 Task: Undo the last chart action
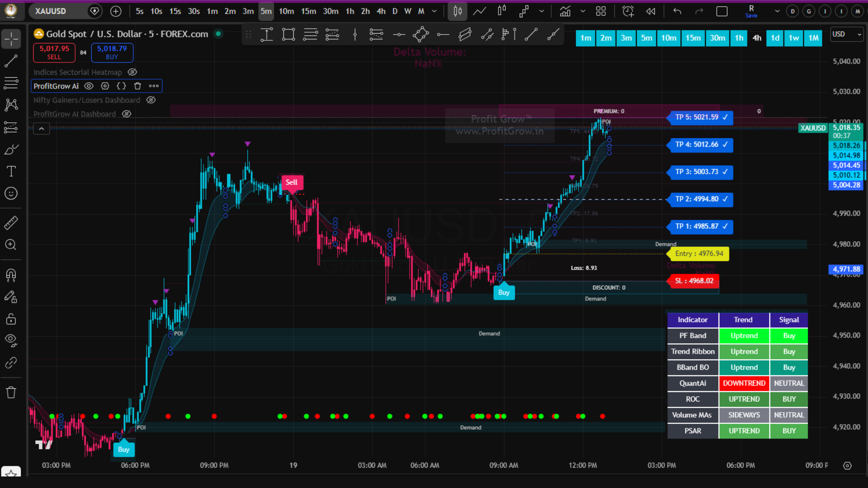[x=677, y=11]
